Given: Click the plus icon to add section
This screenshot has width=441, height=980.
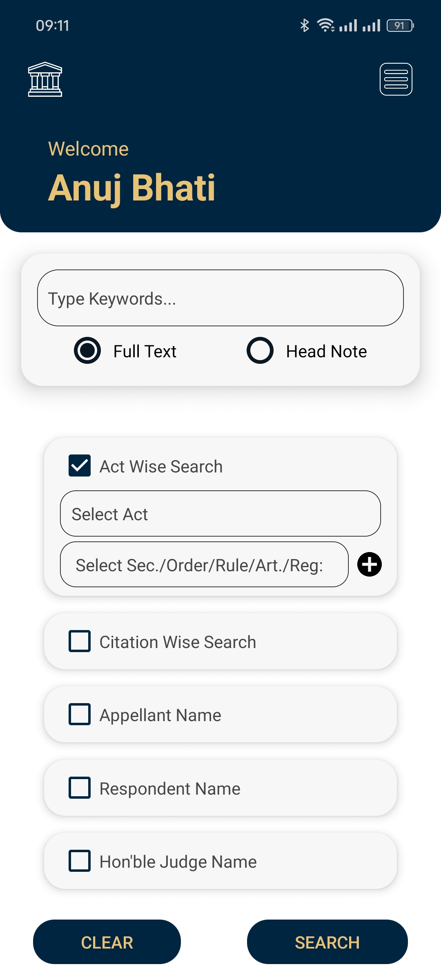Looking at the screenshot, I should (x=370, y=564).
